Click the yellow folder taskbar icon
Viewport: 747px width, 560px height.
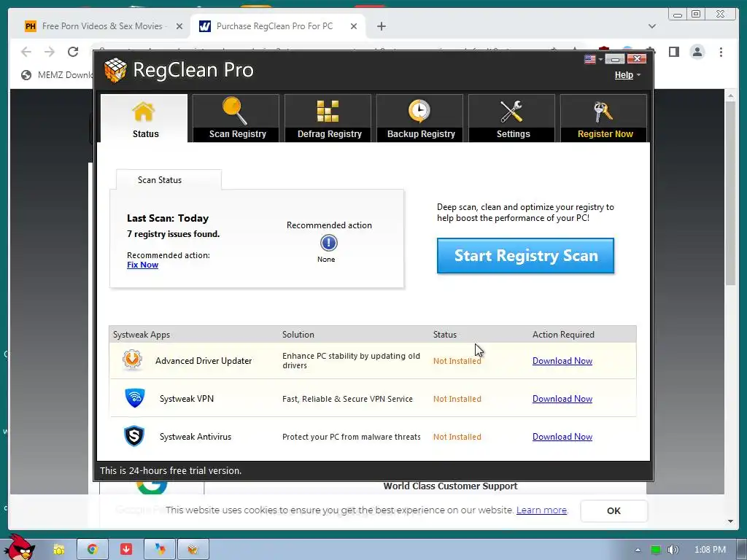(x=58, y=550)
